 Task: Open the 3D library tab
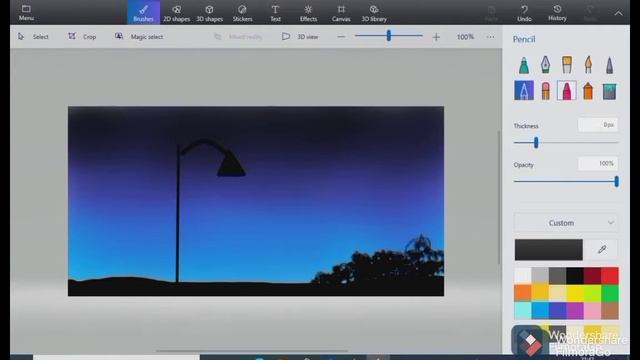pos(374,13)
